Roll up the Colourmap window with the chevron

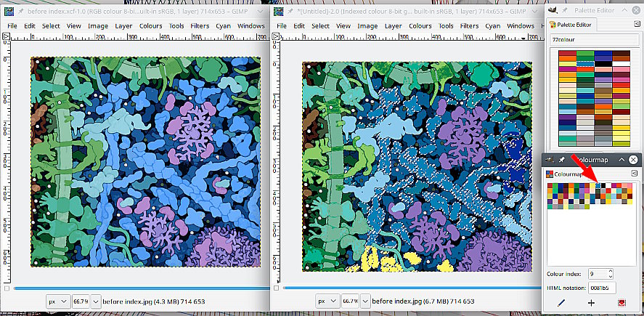tap(622, 159)
